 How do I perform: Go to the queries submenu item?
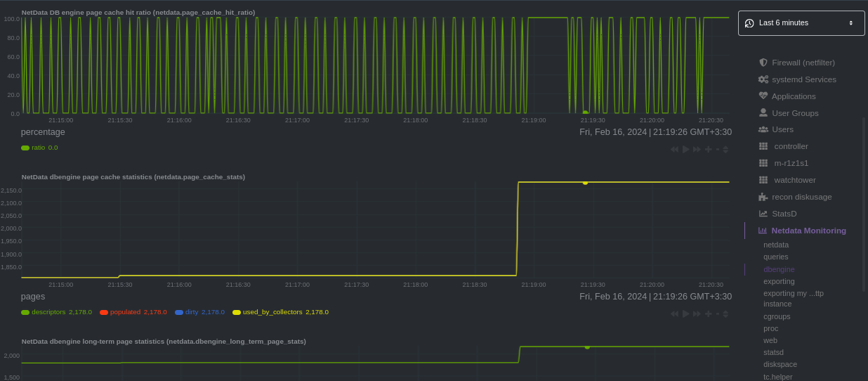pos(776,257)
